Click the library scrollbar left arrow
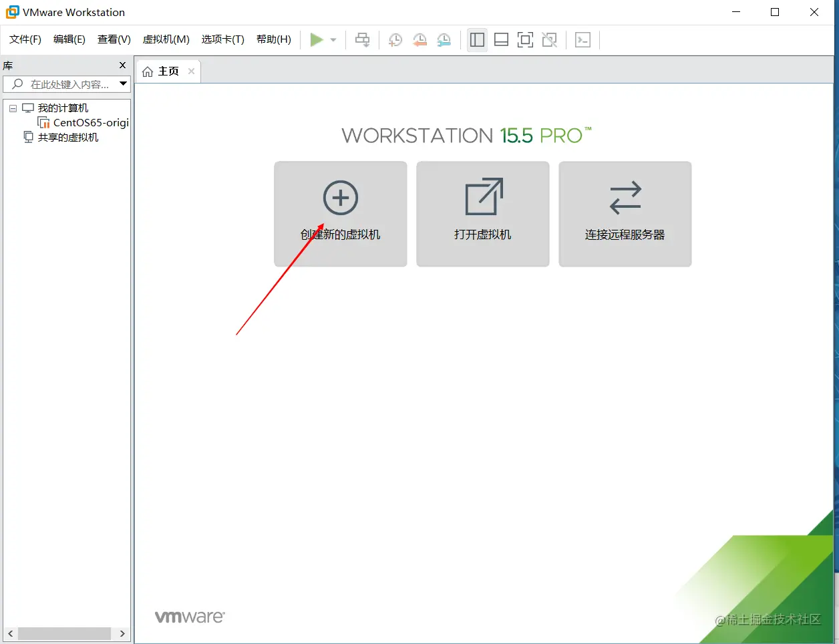Viewport: 839px width, 644px height. click(x=10, y=633)
